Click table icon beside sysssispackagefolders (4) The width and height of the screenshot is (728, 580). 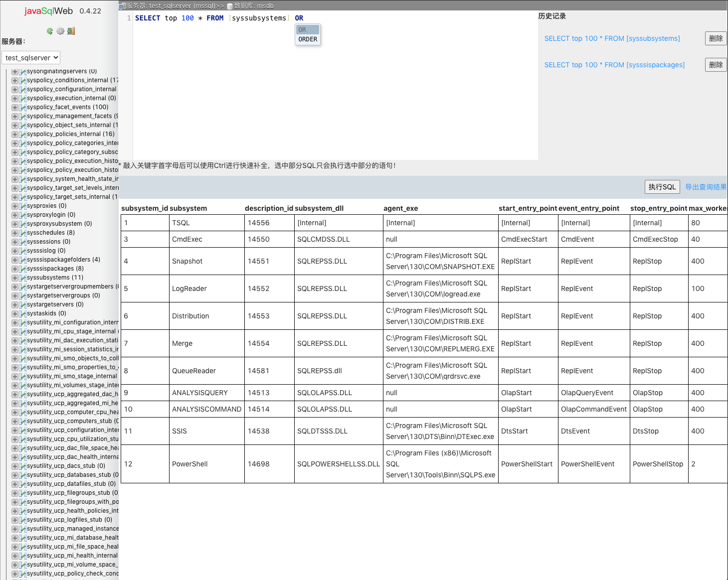point(23,260)
